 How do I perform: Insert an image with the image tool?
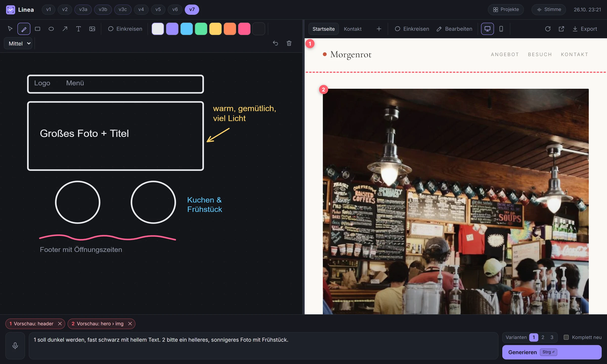tap(92, 29)
